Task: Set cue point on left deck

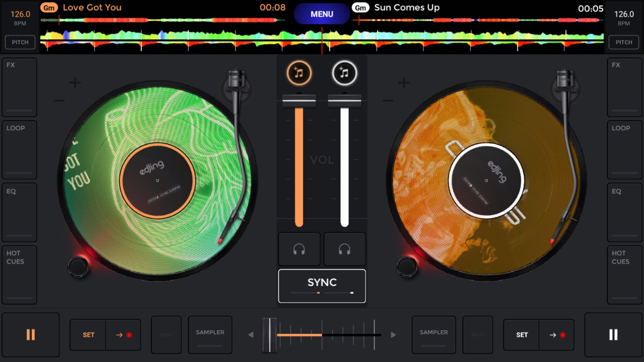Action: pyautogui.click(x=88, y=335)
